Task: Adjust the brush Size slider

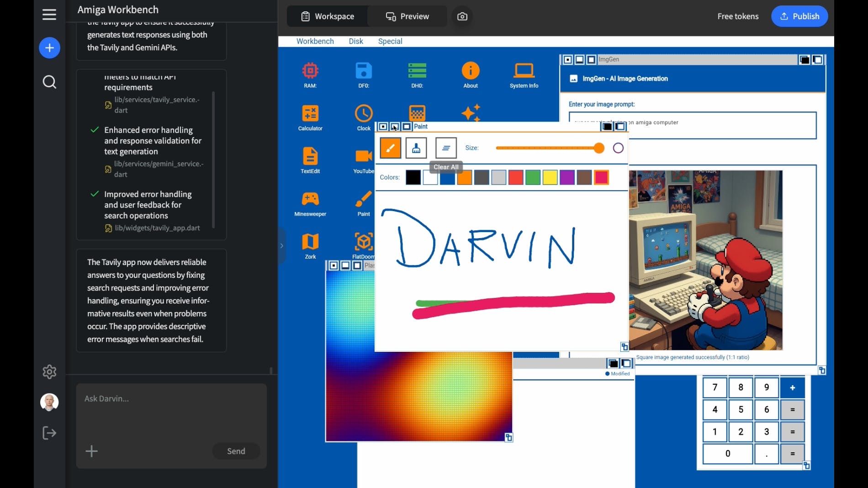Action: click(x=550, y=148)
